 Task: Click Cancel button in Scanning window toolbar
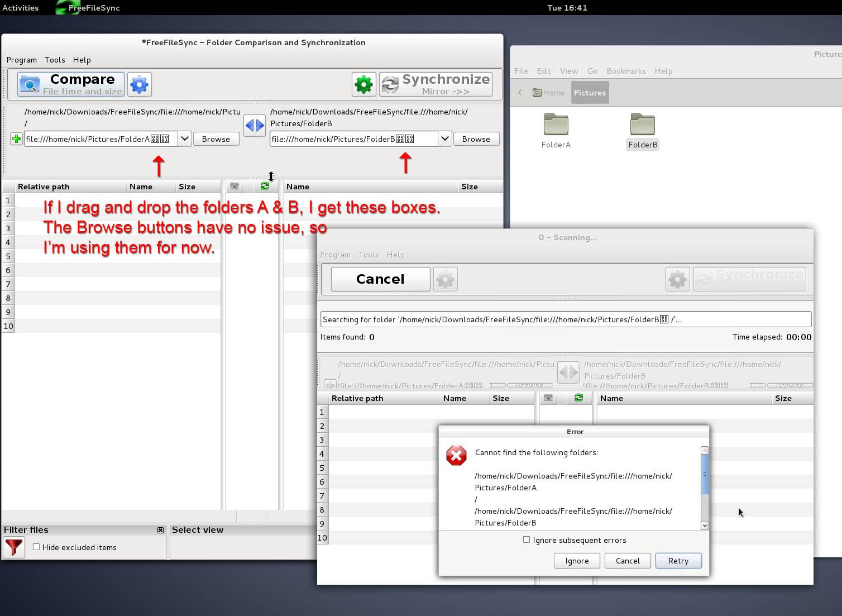380,279
